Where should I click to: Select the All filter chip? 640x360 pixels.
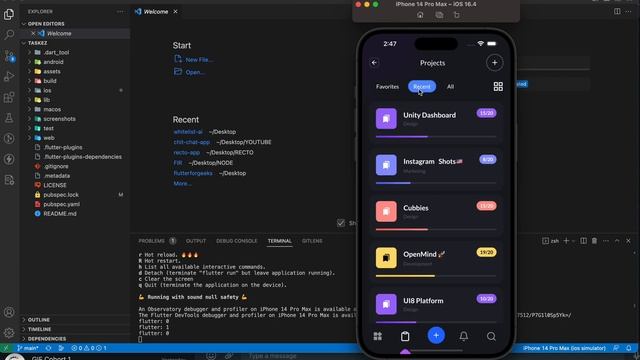click(x=450, y=87)
